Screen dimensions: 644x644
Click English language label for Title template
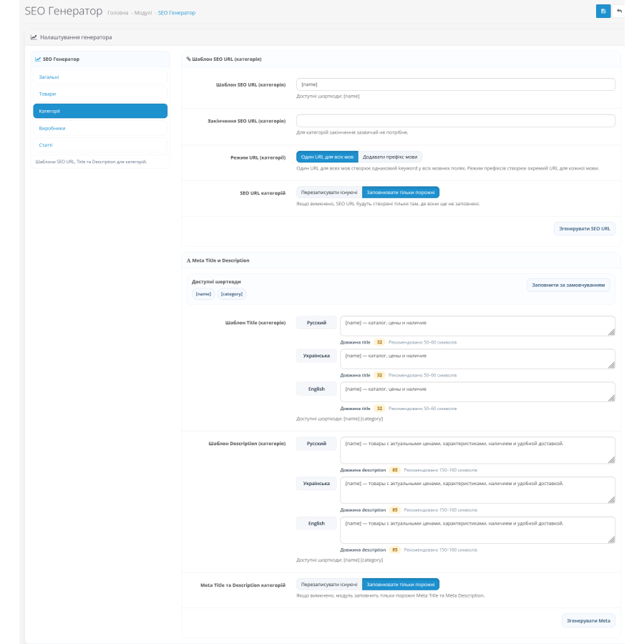(316, 389)
